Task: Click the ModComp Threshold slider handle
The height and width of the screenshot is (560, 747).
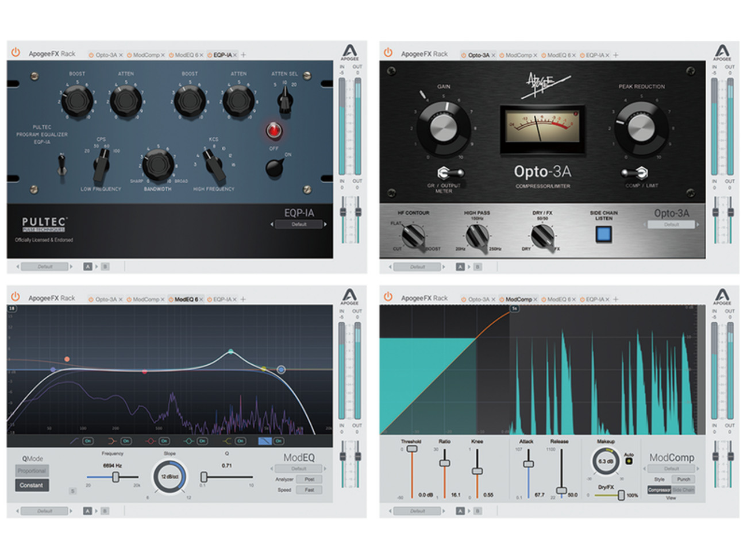Action: coord(411,449)
